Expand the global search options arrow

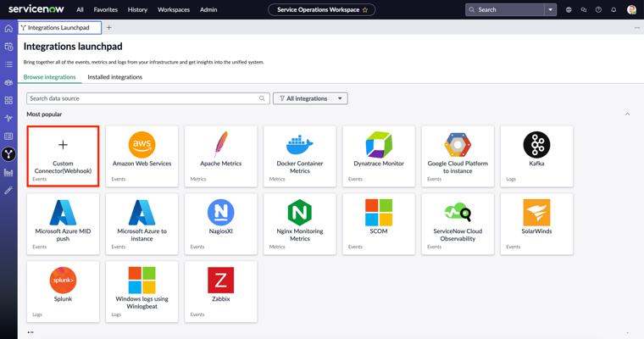point(551,10)
